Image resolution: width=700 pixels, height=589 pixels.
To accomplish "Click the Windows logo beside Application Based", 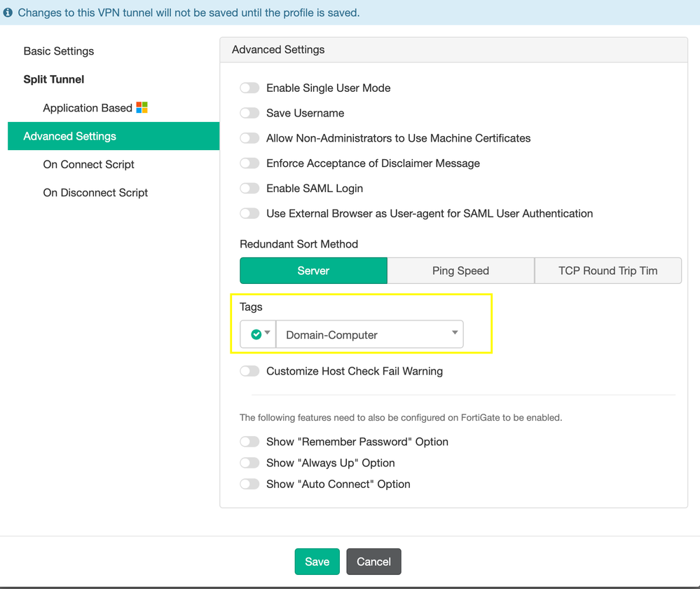I will [x=142, y=107].
